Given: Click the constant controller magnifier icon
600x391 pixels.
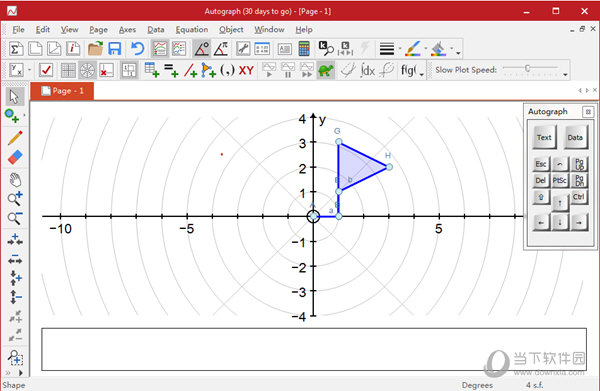Looking at the screenshot, I should [326, 49].
